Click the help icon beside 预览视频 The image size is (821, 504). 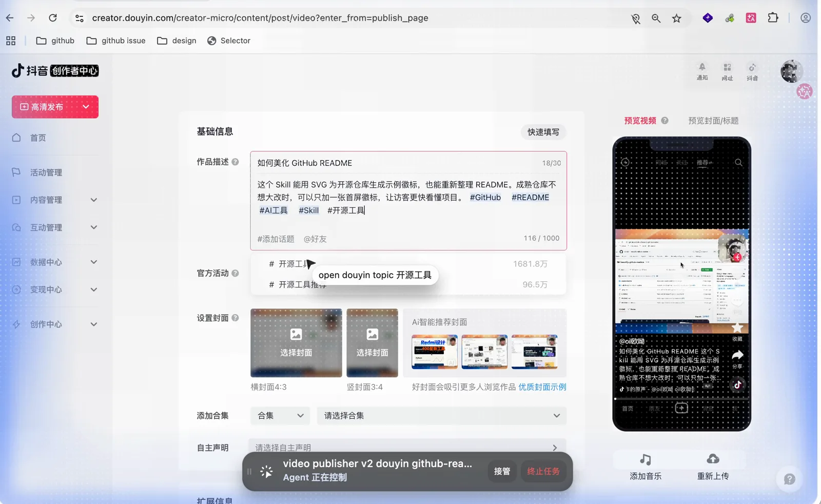click(x=664, y=121)
